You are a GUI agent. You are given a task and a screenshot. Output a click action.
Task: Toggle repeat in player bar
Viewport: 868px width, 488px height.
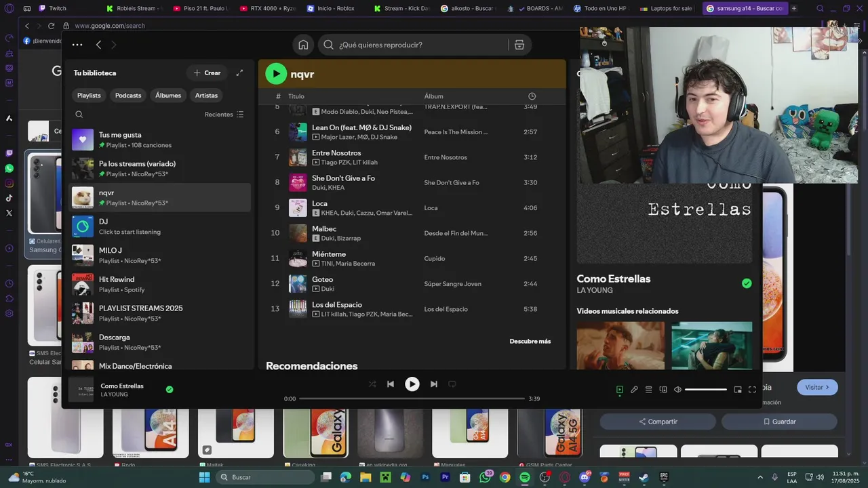click(x=452, y=384)
